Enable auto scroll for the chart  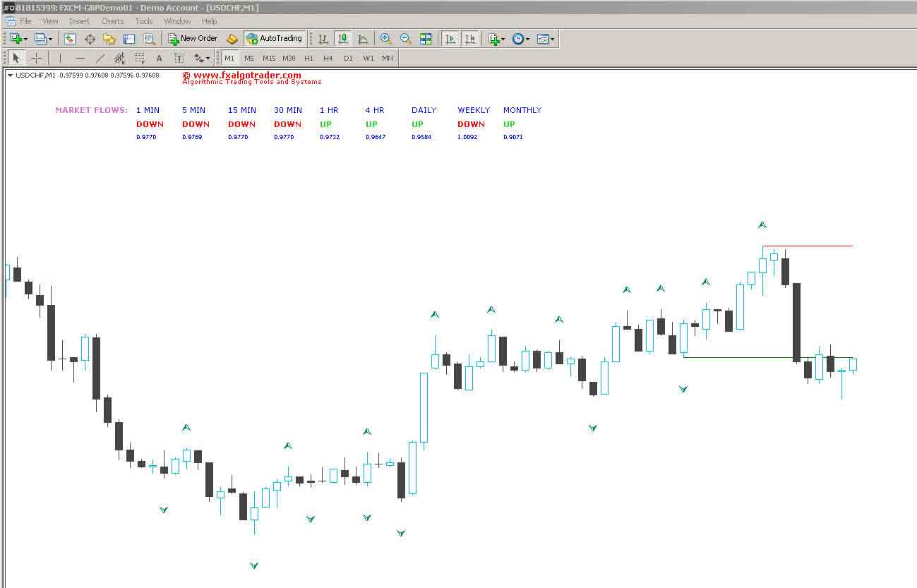coord(450,39)
